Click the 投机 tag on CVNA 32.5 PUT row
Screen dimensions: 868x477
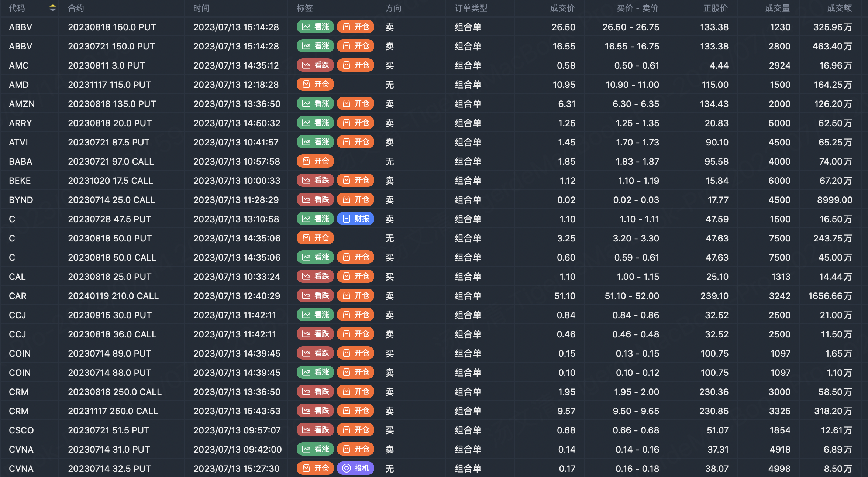356,469
